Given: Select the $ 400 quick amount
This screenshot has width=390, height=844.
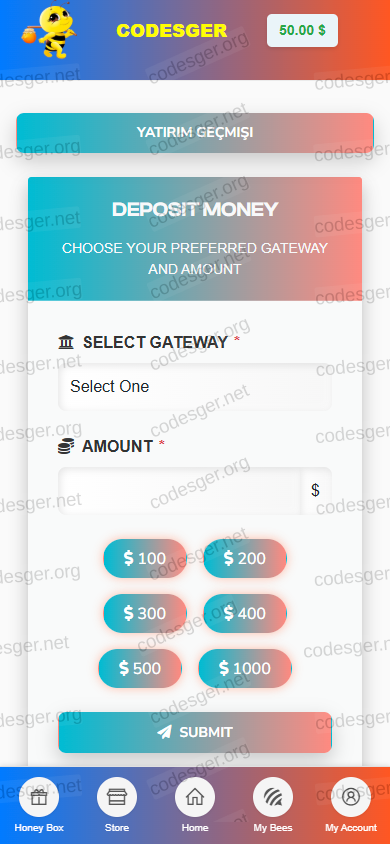Looking at the screenshot, I should pos(245,614).
